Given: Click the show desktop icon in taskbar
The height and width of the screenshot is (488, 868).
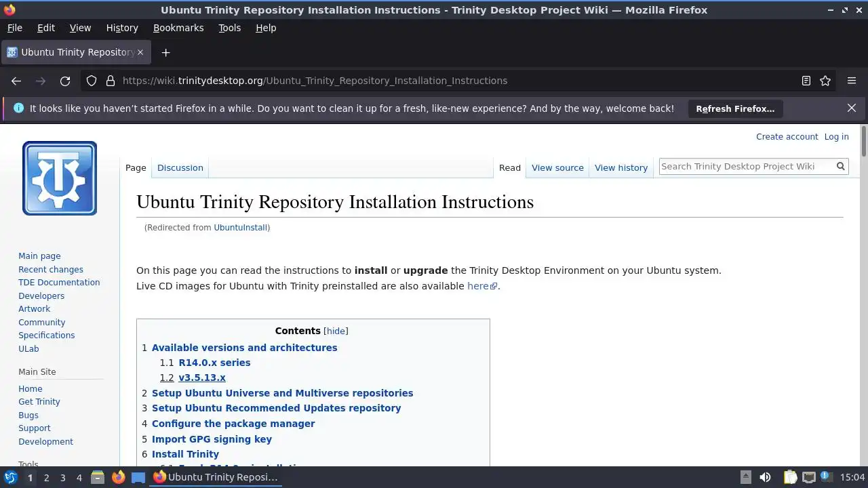Looking at the screenshot, I should click(138, 477).
